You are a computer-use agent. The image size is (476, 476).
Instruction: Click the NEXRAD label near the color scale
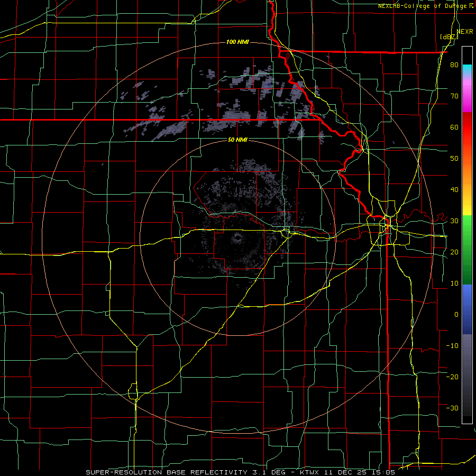coord(465,32)
